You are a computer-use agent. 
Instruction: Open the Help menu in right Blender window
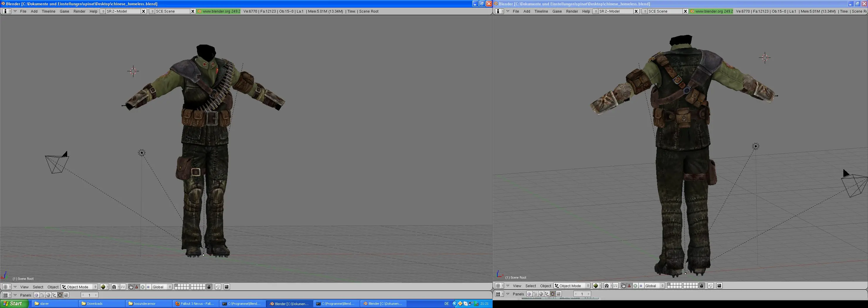pos(586,11)
